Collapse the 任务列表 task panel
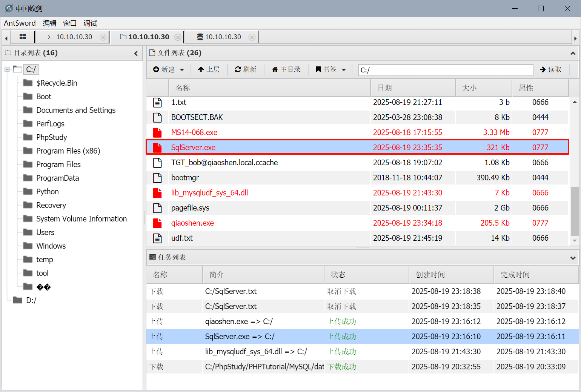This screenshot has width=581, height=392. click(x=573, y=258)
